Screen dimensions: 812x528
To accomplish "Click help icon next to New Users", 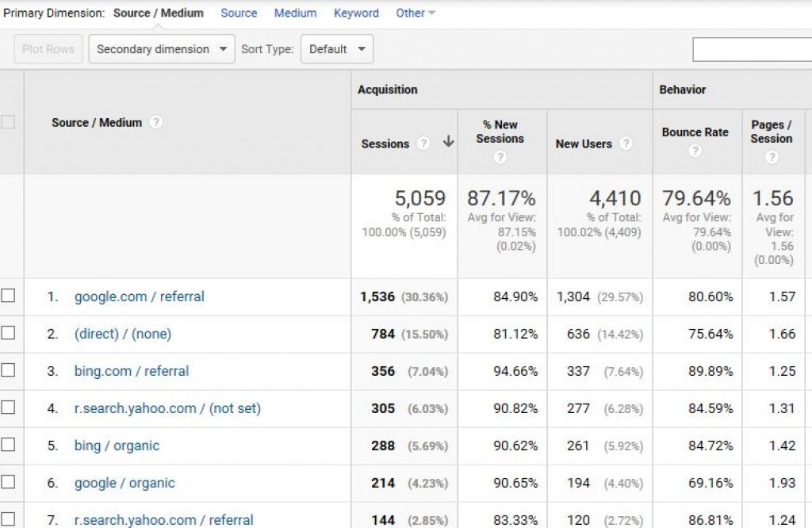I will (626, 143).
